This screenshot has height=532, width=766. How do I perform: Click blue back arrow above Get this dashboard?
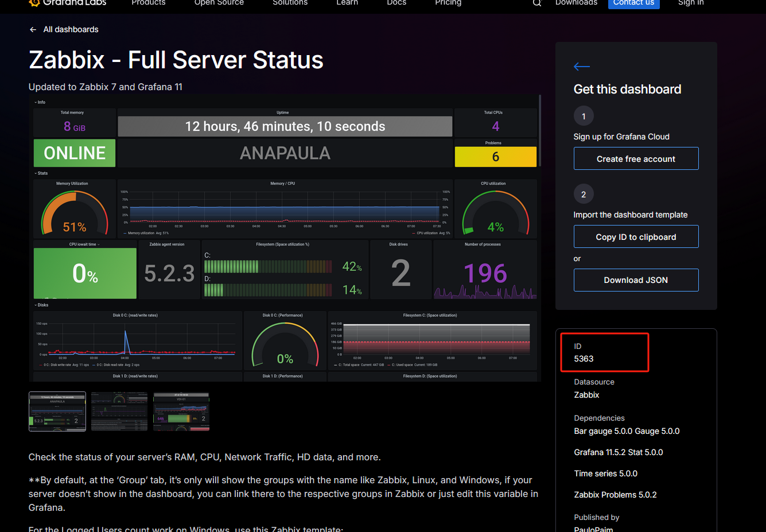[x=582, y=67]
